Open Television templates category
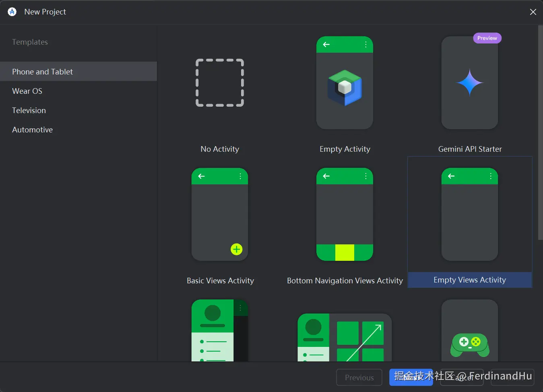This screenshot has width=543, height=392. pos(78,110)
